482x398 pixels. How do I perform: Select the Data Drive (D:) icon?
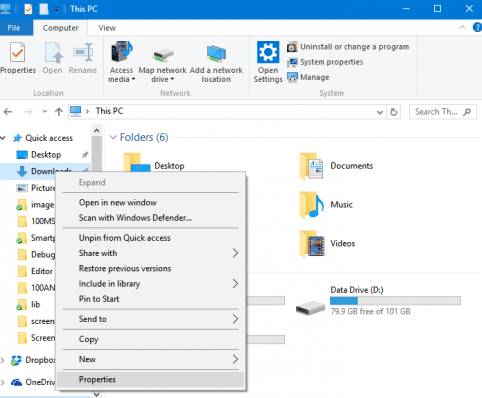point(311,307)
